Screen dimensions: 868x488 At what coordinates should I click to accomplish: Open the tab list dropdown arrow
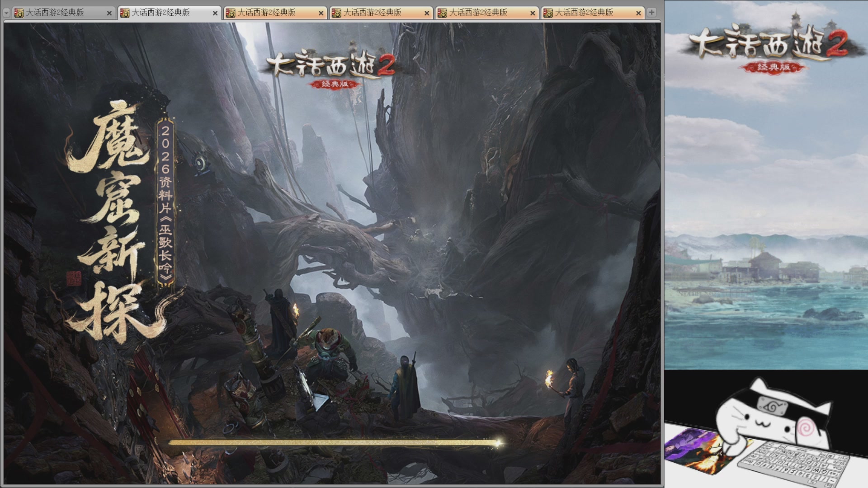point(6,13)
